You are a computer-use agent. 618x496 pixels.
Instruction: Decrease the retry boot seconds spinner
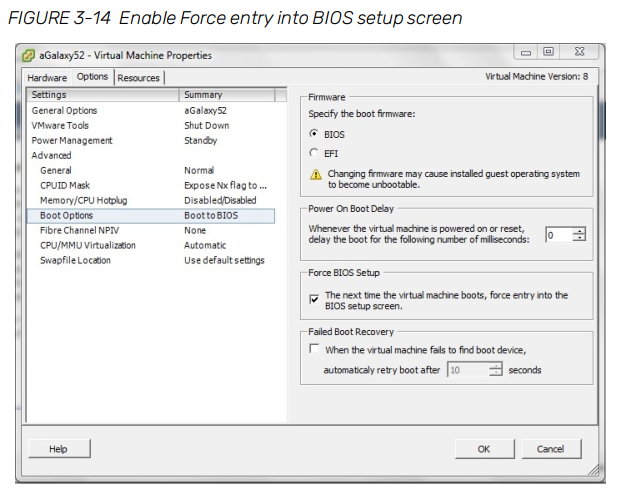pos(495,373)
